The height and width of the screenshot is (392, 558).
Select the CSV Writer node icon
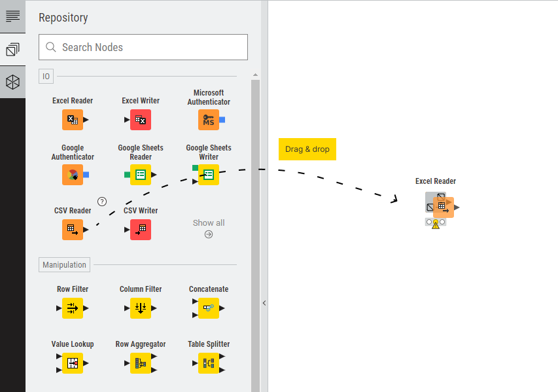140,230
